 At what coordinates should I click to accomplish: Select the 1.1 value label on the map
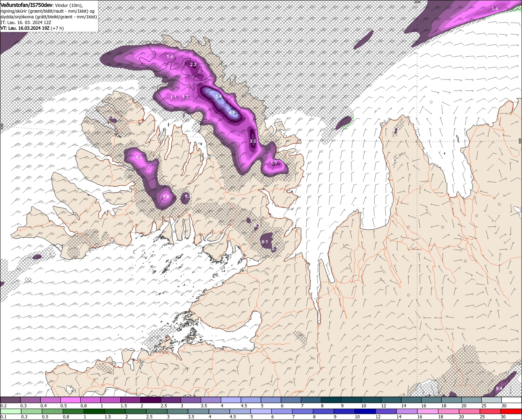click(x=173, y=97)
